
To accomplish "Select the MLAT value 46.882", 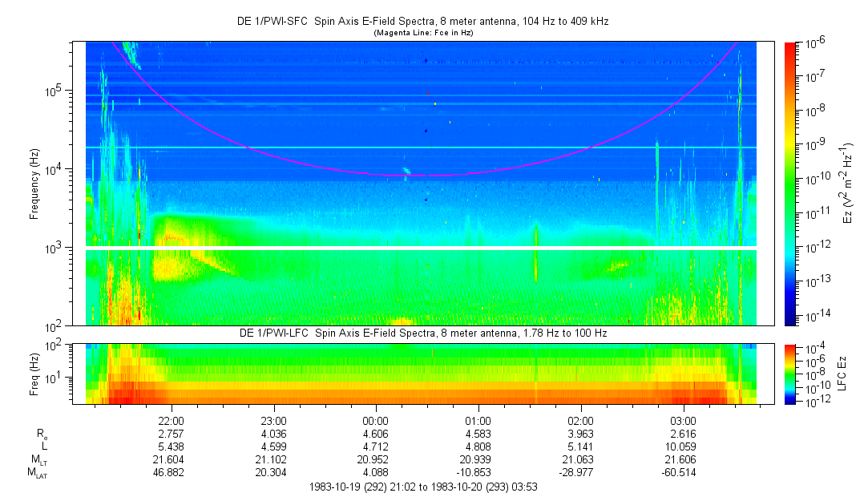I will click(x=172, y=473).
